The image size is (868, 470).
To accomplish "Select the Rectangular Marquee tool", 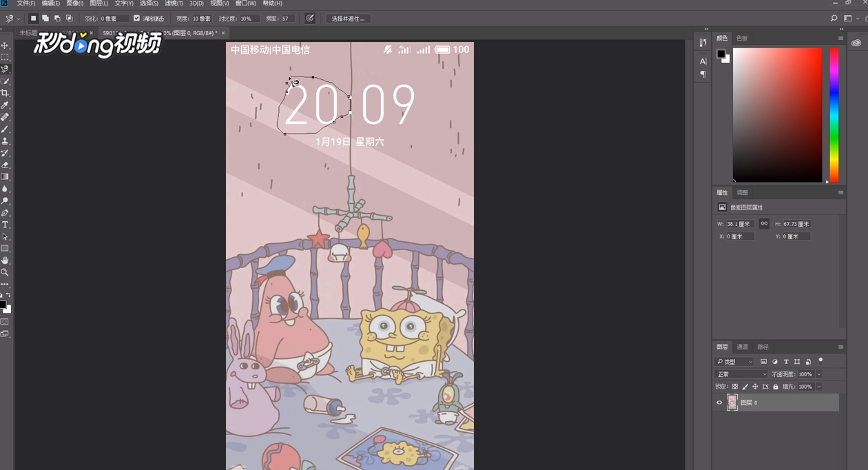I will 5,57.
